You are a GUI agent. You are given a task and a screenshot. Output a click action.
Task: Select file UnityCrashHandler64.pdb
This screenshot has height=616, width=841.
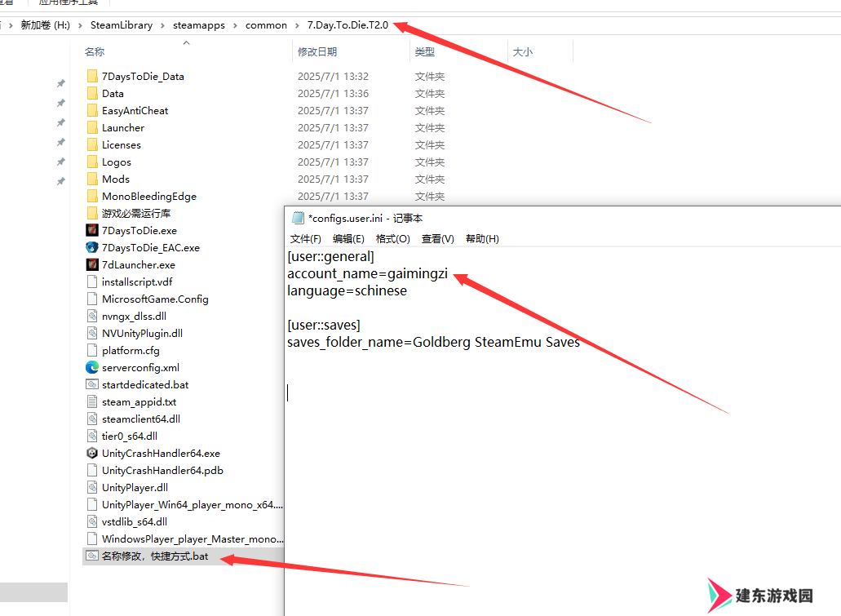162,471
